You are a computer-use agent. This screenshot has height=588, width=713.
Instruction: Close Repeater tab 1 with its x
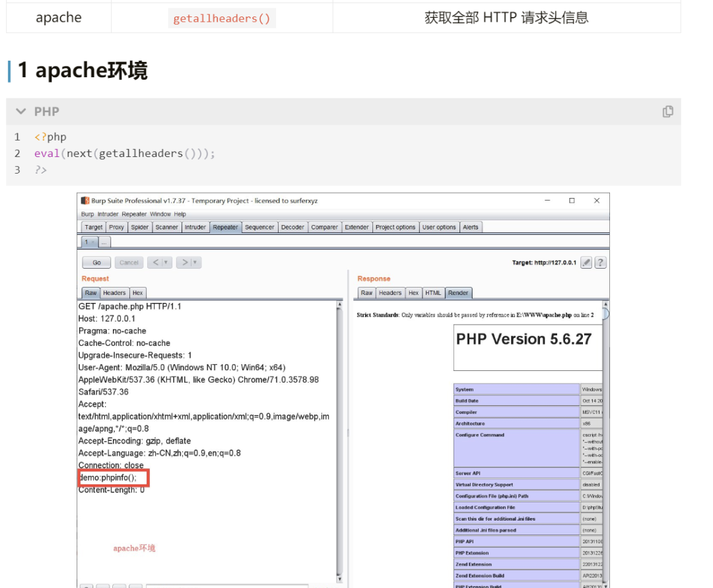pyautogui.click(x=93, y=242)
